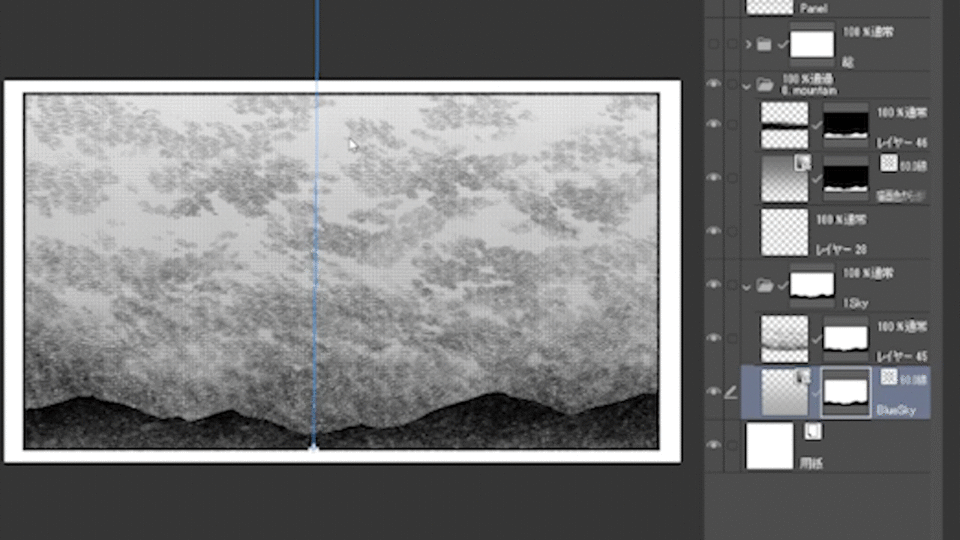Select the レイヤー 45 layer thumbnail
The image size is (960, 540).
click(784, 339)
